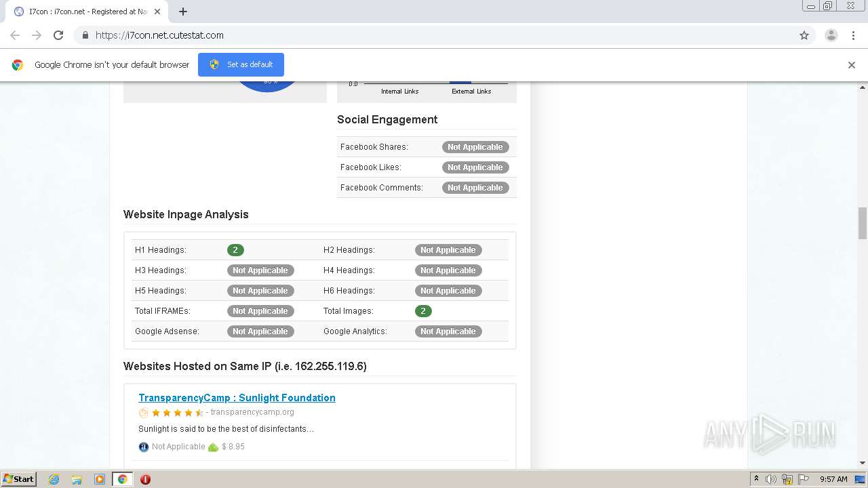Screen dimensions: 868x488
Task: Click the scrollbar up arrow
Action: pyautogui.click(x=863, y=87)
